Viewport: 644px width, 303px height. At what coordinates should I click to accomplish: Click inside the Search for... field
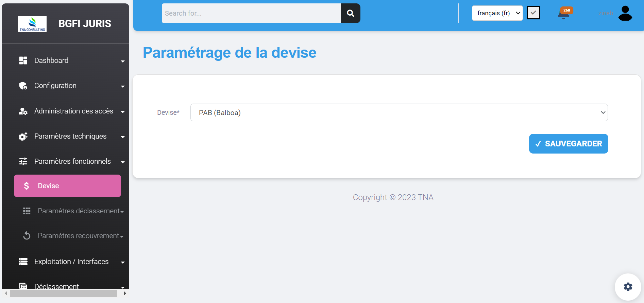251,13
